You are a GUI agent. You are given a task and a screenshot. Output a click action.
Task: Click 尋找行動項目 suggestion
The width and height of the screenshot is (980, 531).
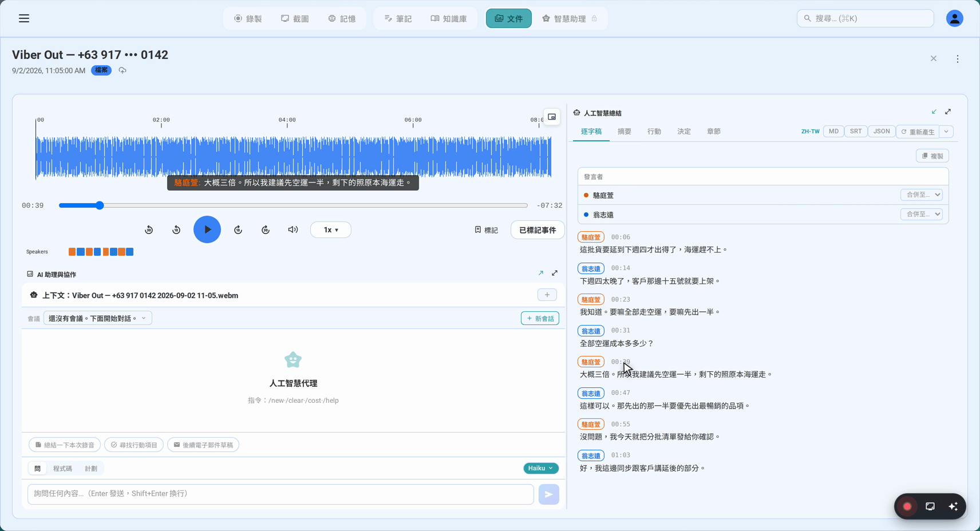pyautogui.click(x=134, y=445)
